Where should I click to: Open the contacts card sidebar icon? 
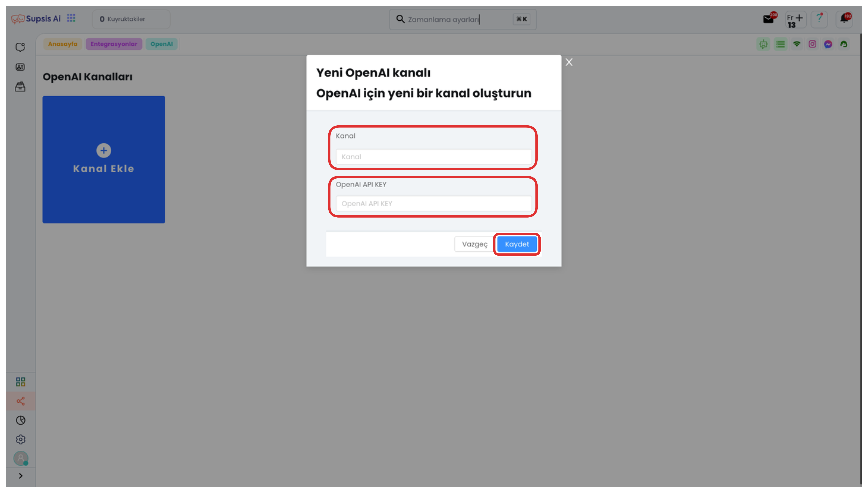(x=20, y=67)
